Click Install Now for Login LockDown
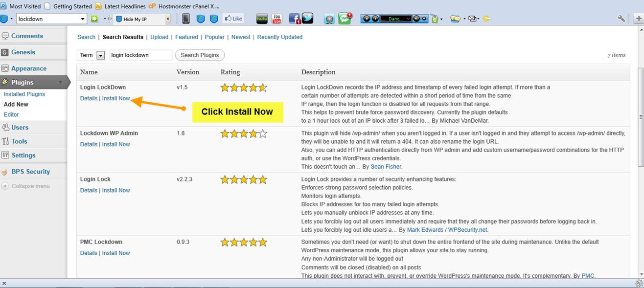644x288 pixels. [x=116, y=98]
